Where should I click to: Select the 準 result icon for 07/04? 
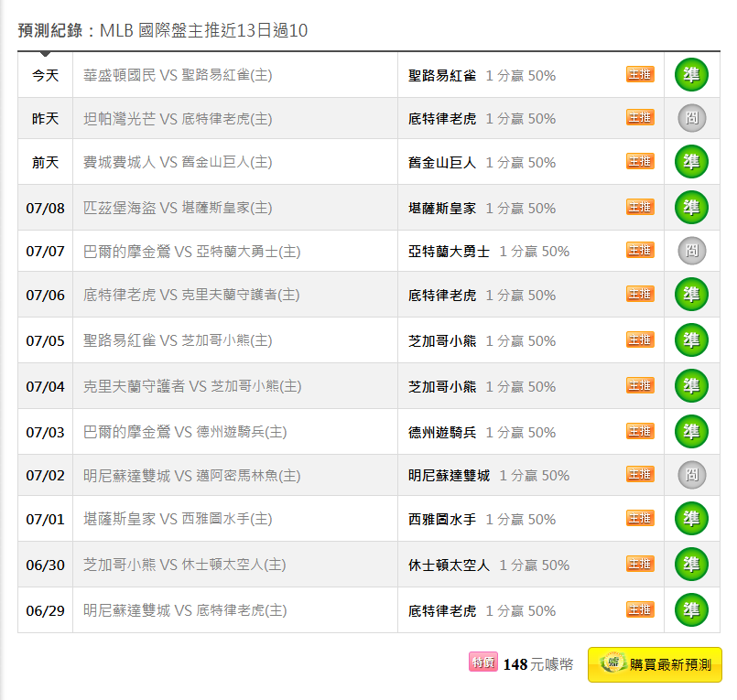coord(691,386)
